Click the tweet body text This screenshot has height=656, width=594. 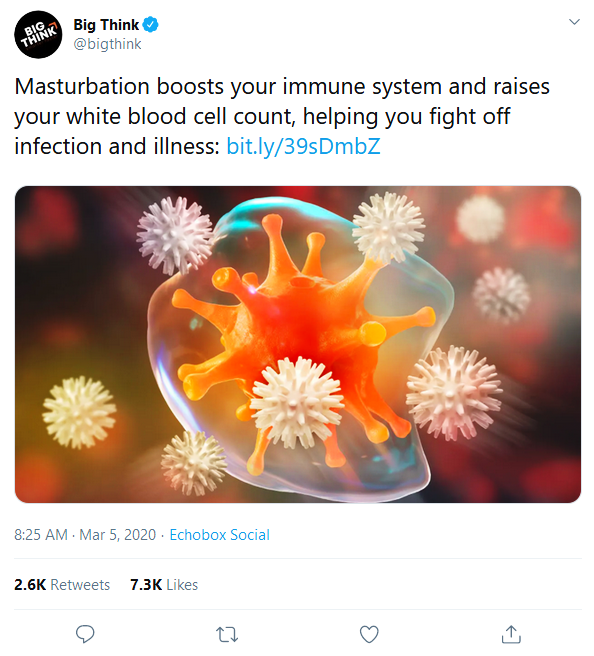point(282,116)
